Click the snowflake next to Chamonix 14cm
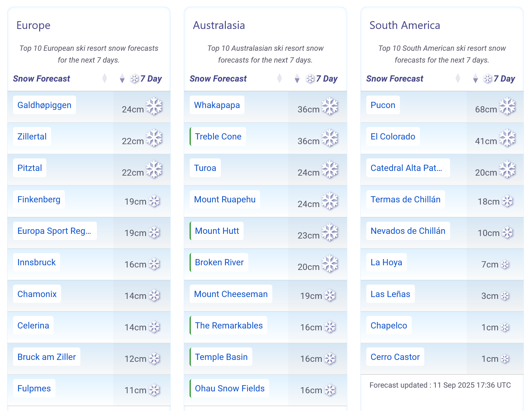The width and height of the screenshot is (532, 411). click(154, 295)
